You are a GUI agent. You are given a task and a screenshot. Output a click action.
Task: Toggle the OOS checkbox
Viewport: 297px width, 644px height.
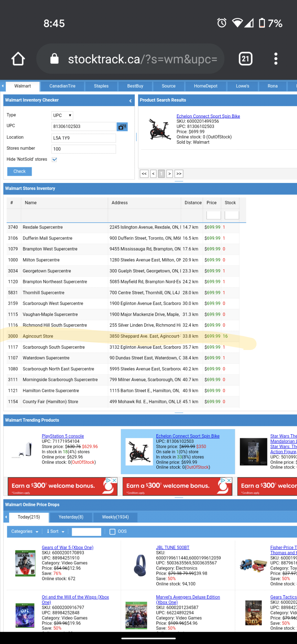click(x=112, y=531)
